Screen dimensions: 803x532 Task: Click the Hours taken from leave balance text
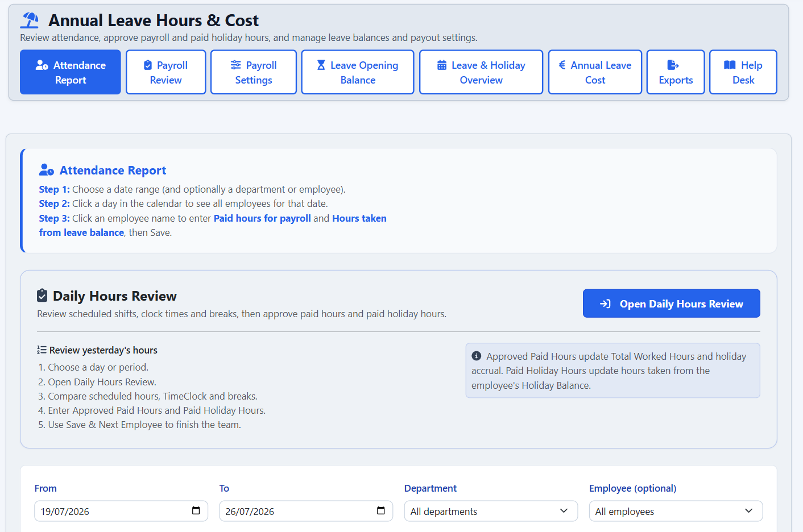coord(213,226)
